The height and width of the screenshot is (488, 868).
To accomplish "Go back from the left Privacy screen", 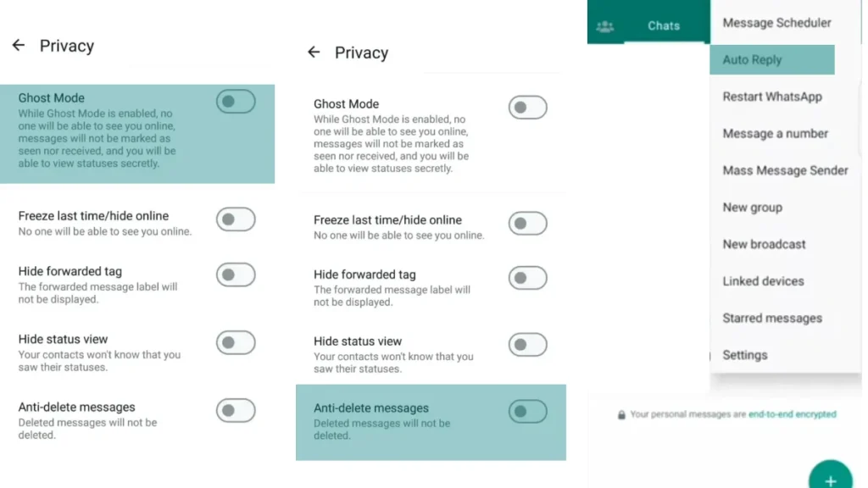I will (x=19, y=46).
